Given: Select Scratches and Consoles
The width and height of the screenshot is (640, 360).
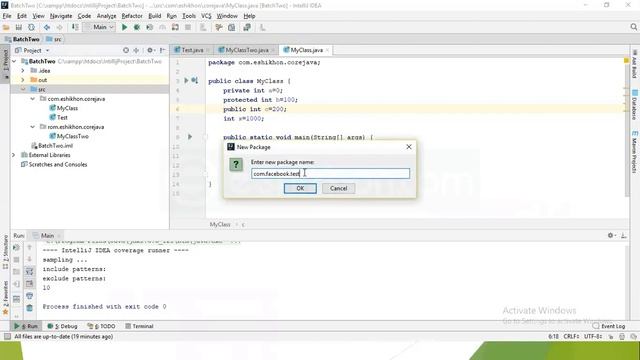Looking at the screenshot, I should (x=54, y=164).
